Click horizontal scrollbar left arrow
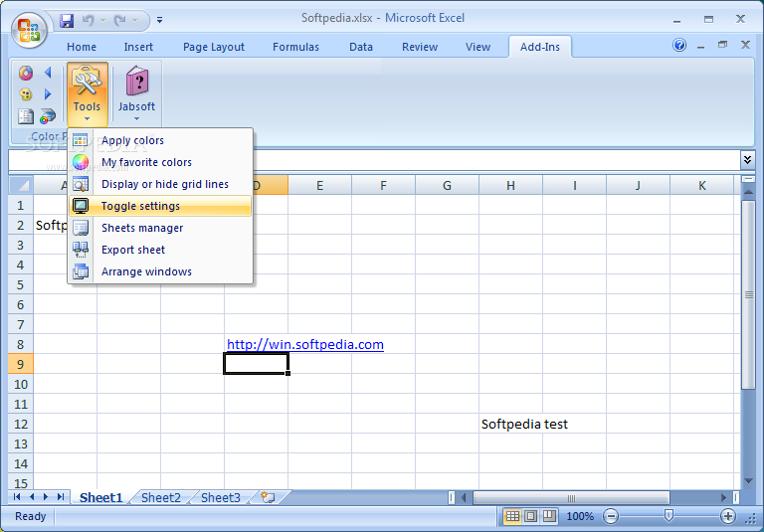This screenshot has width=764, height=532. pos(464,498)
